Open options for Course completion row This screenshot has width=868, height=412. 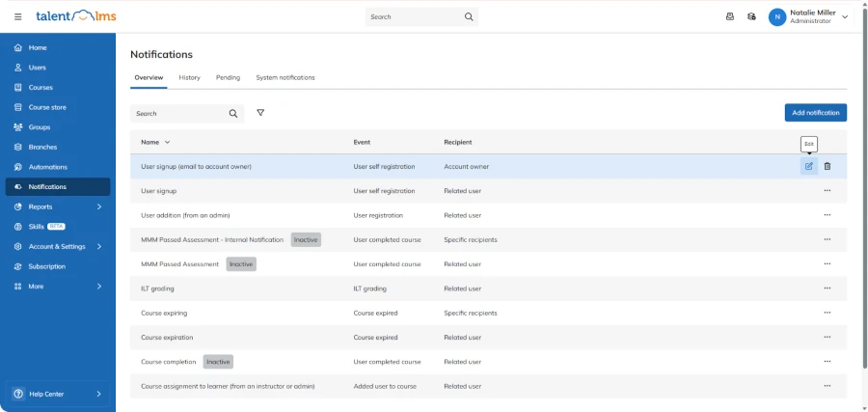pos(827,361)
